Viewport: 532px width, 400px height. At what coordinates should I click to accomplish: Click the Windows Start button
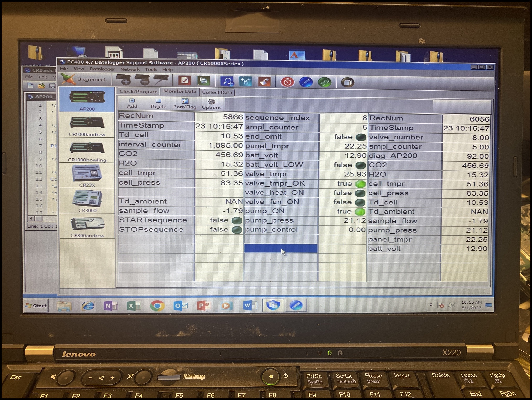coord(36,306)
